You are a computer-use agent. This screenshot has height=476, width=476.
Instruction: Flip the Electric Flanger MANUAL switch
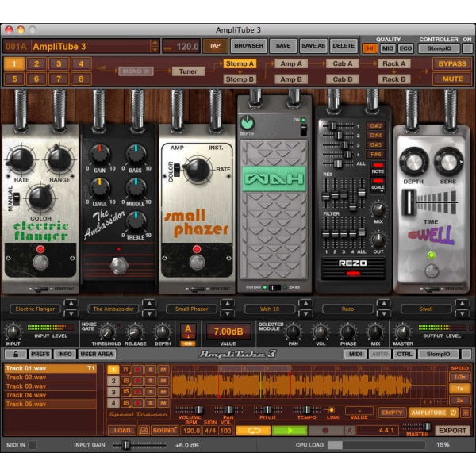[17, 199]
